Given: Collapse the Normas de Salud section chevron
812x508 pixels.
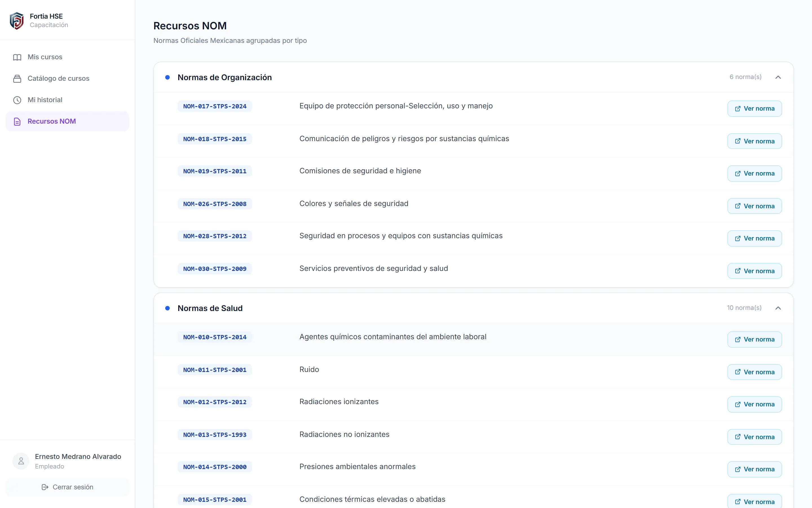Looking at the screenshot, I should pyautogui.click(x=778, y=308).
